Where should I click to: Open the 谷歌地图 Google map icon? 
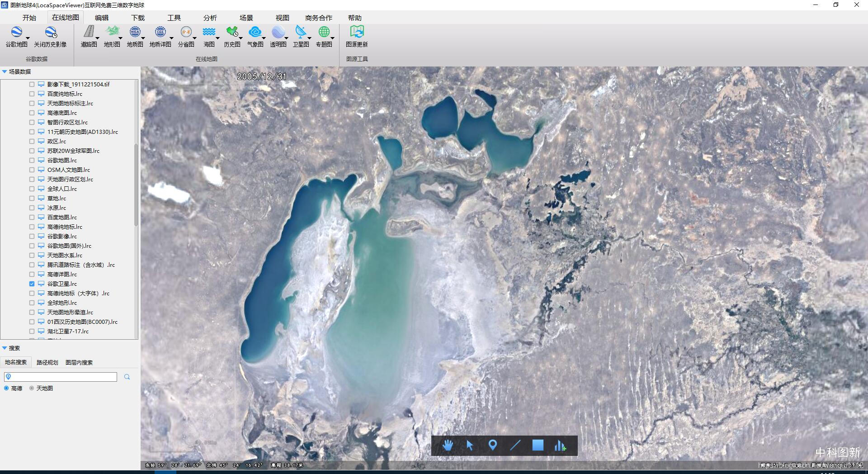16,32
